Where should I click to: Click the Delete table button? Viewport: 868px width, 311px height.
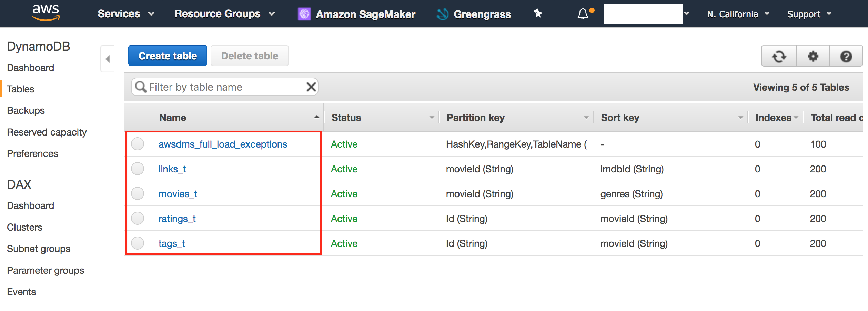250,56
